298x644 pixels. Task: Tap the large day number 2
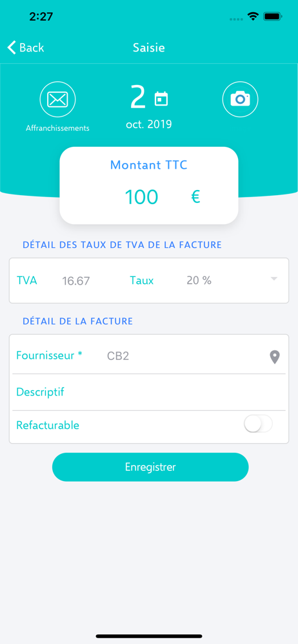point(138,97)
